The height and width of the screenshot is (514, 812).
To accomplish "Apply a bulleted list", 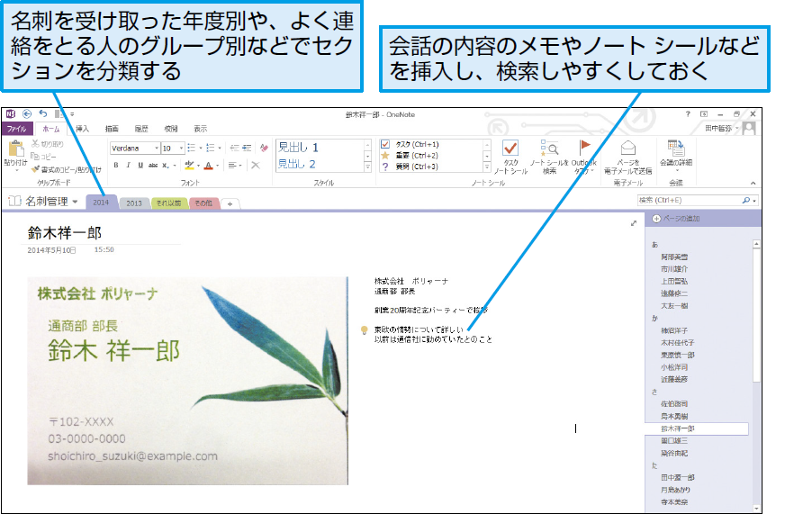I will point(191,148).
